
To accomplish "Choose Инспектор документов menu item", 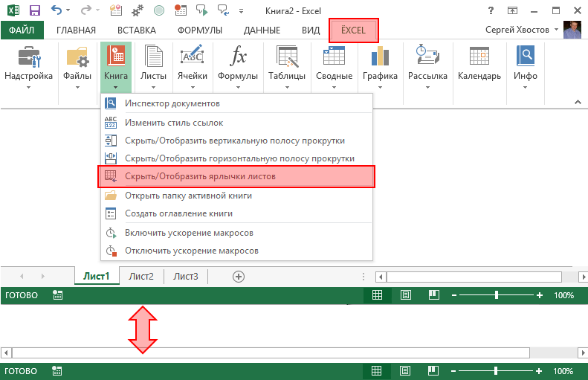I will point(236,103).
